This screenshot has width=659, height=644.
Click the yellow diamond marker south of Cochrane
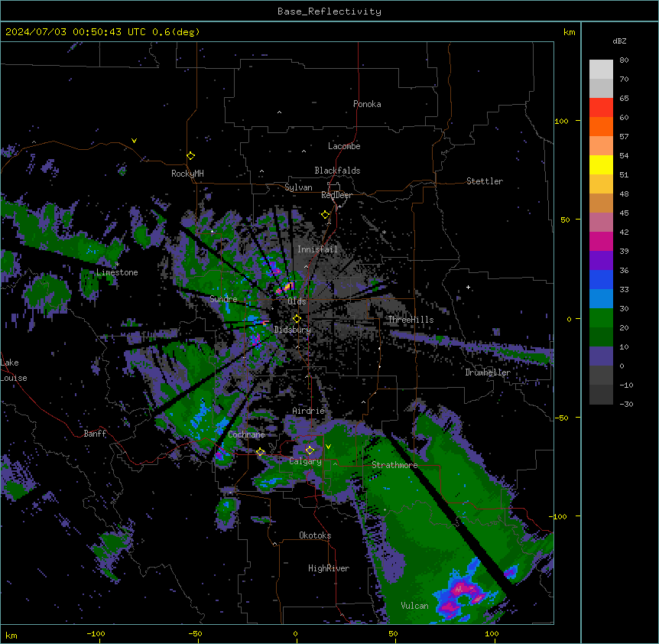pyautogui.click(x=260, y=452)
